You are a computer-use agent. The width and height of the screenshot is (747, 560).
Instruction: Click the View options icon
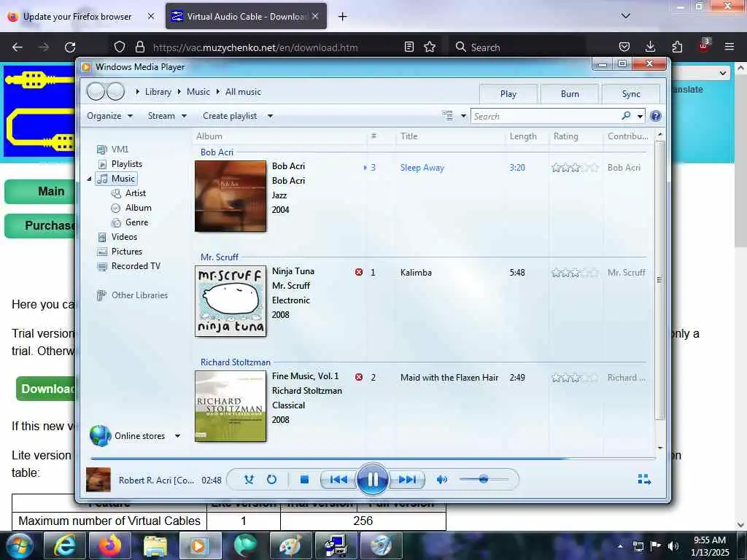(x=447, y=115)
